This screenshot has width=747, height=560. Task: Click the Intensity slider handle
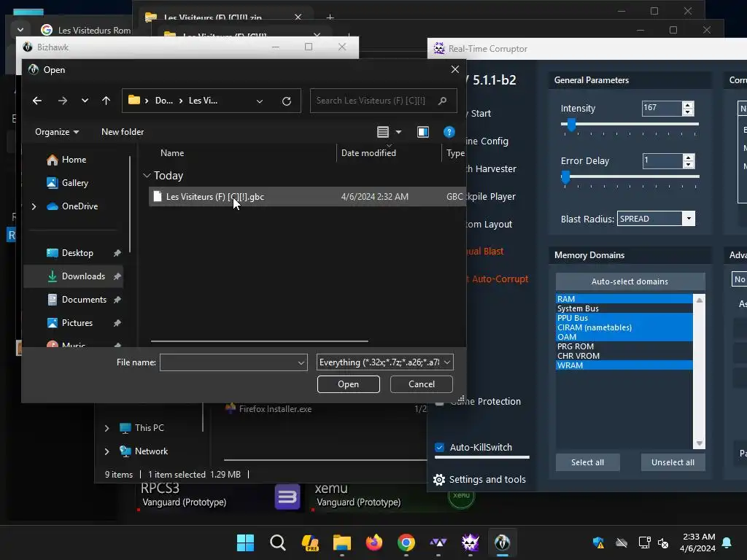571,125
